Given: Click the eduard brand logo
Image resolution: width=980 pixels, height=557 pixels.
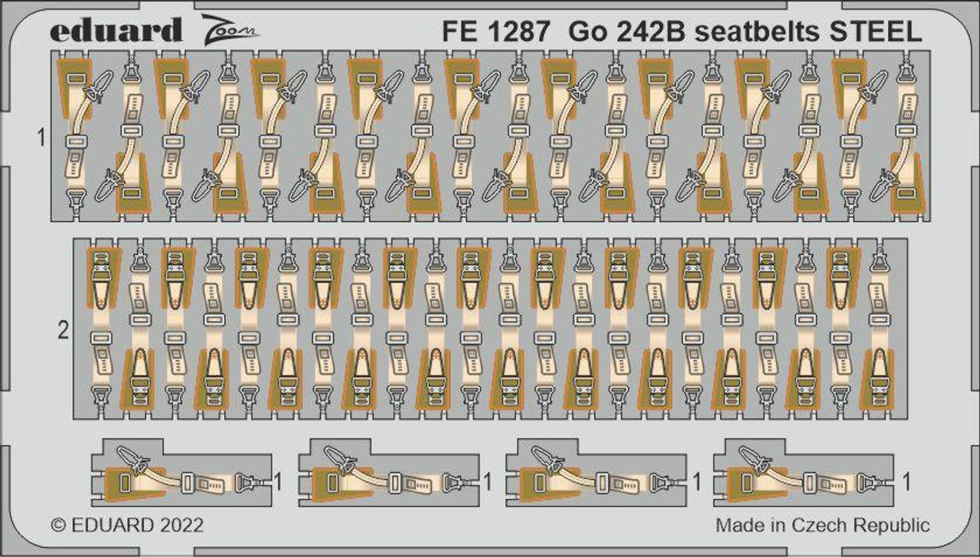Looking at the screenshot, I should (116, 30).
